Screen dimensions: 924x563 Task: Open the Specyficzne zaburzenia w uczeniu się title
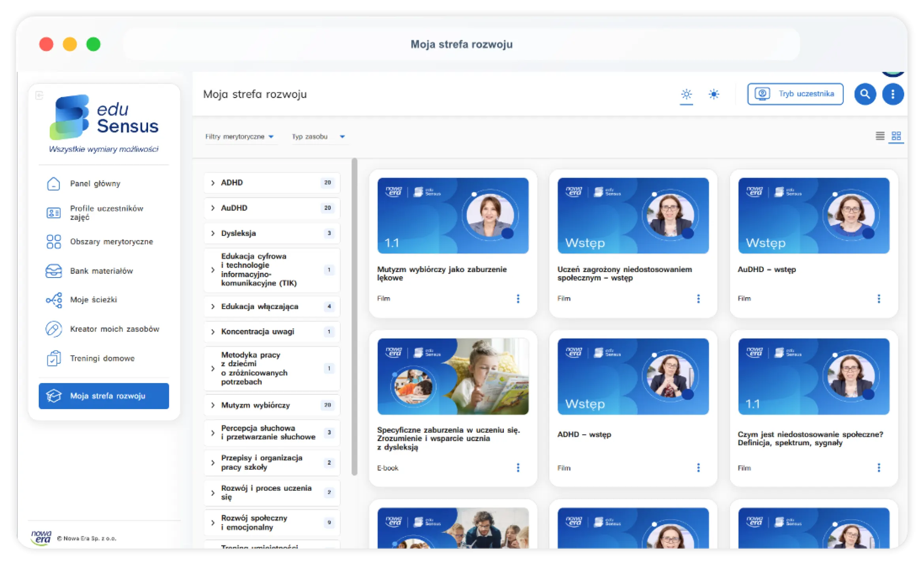pos(449,439)
